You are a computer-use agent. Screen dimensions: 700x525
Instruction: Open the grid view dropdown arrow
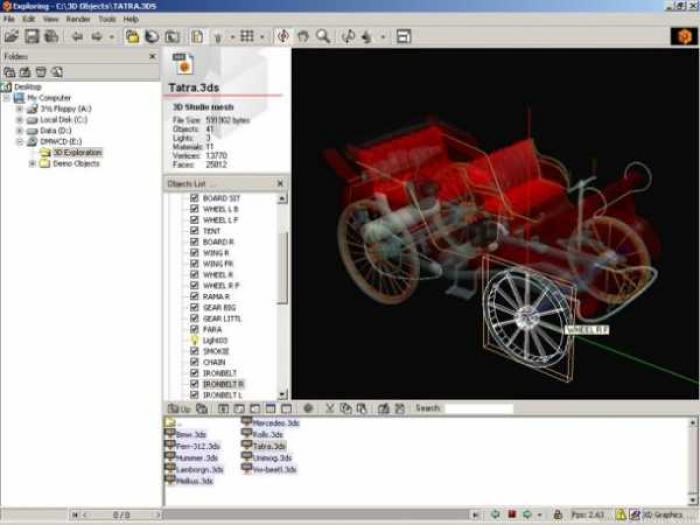[x=262, y=37]
